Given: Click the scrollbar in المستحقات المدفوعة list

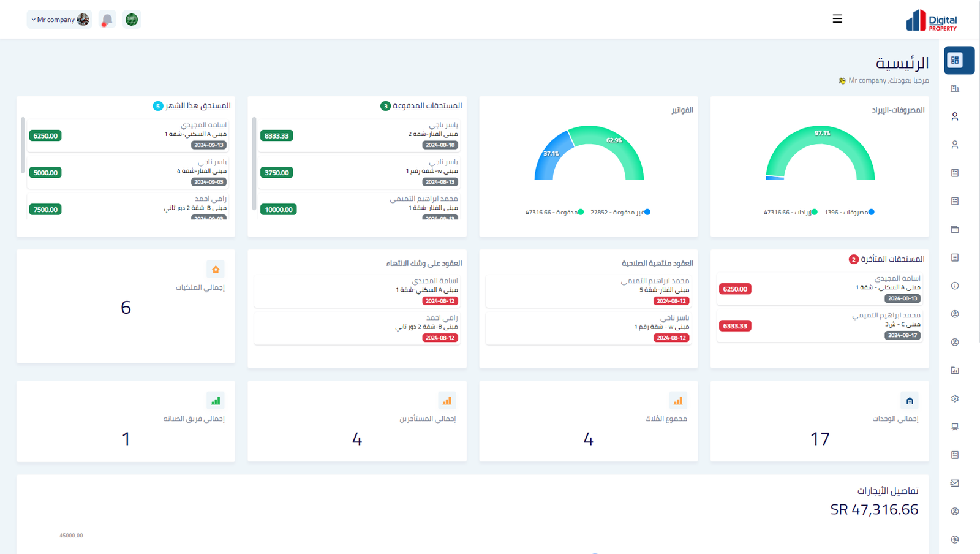Looking at the screenshot, I should pos(254,163).
